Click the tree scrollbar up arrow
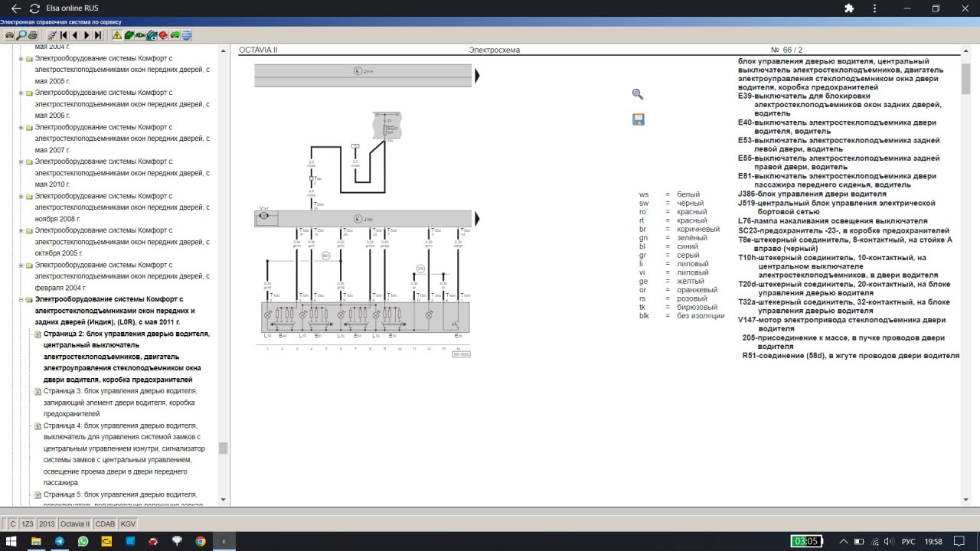The width and height of the screenshot is (980, 551). coord(224,50)
